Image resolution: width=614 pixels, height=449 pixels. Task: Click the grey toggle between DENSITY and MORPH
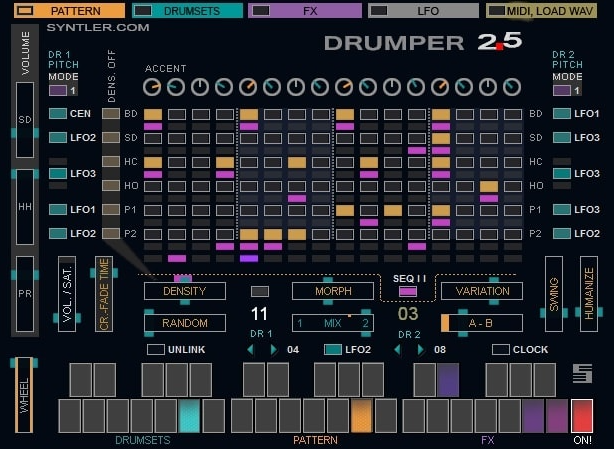(x=260, y=291)
